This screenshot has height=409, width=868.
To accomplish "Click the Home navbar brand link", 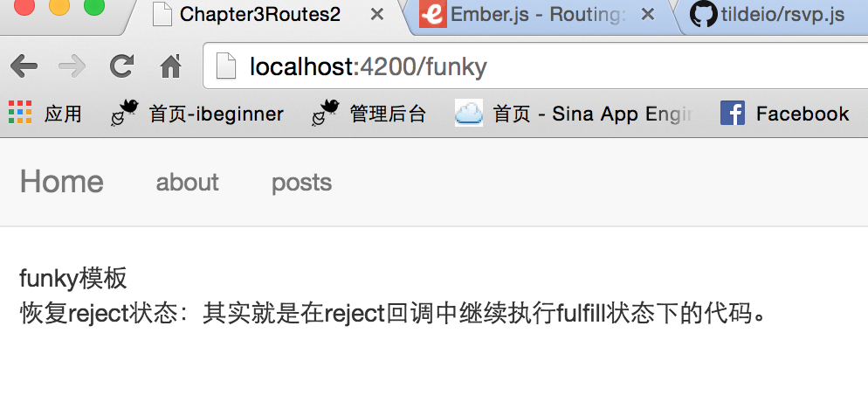I will [x=61, y=182].
